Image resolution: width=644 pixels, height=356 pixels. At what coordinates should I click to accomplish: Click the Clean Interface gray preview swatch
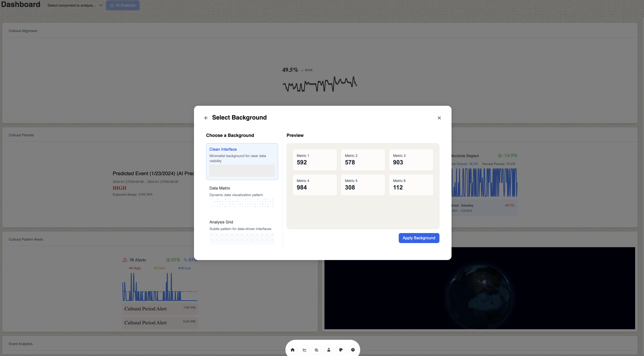pyautogui.click(x=242, y=170)
